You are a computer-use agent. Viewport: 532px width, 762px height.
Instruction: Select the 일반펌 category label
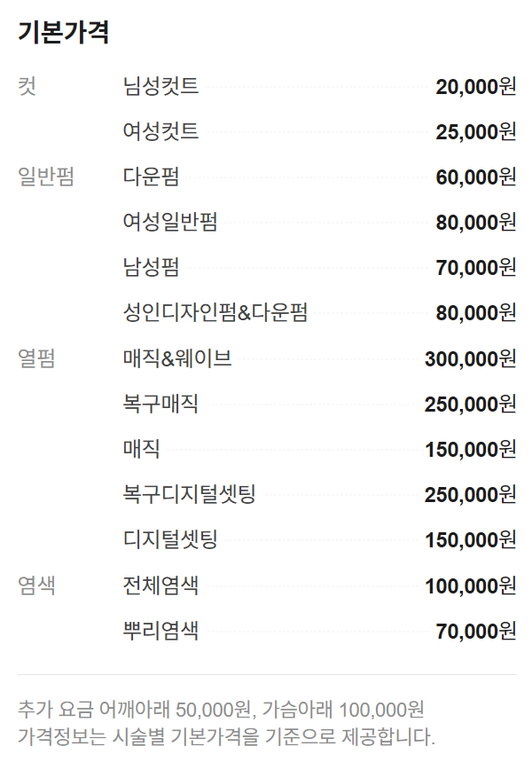[46, 177]
